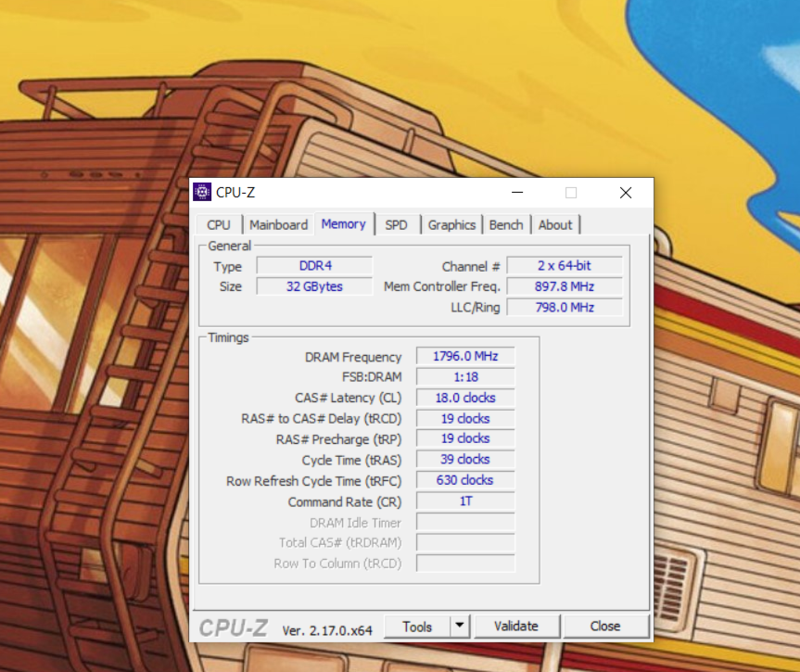The image size is (800, 672).
Task: Click the CAS# Latency value field
Action: pos(464,398)
